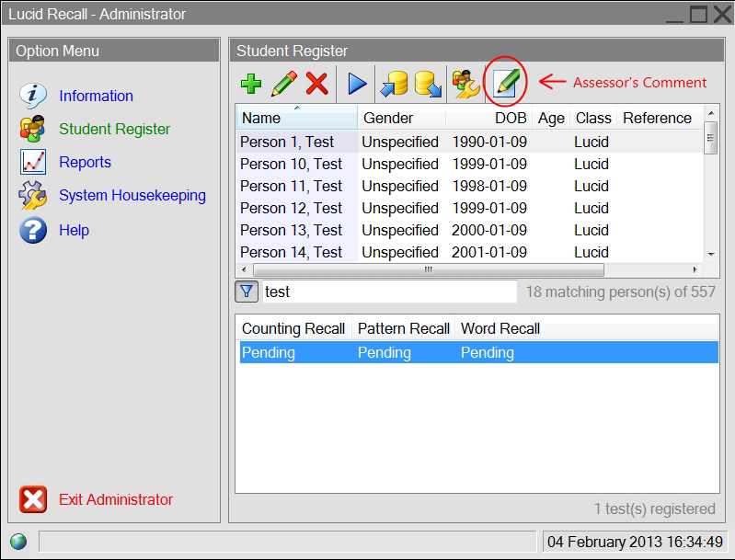Select row 'Person 10, Test'
The height and width of the screenshot is (560, 735).
click(470, 164)
